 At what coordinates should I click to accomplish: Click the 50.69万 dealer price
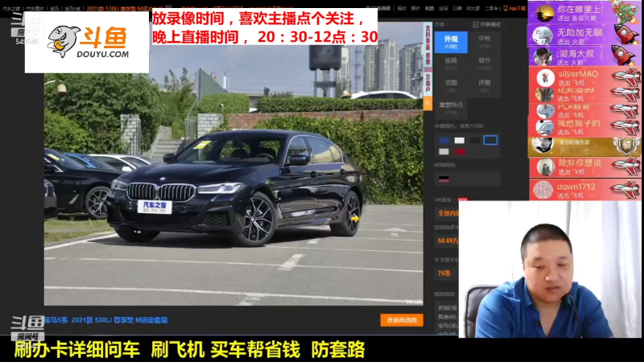tap(448, 241)
